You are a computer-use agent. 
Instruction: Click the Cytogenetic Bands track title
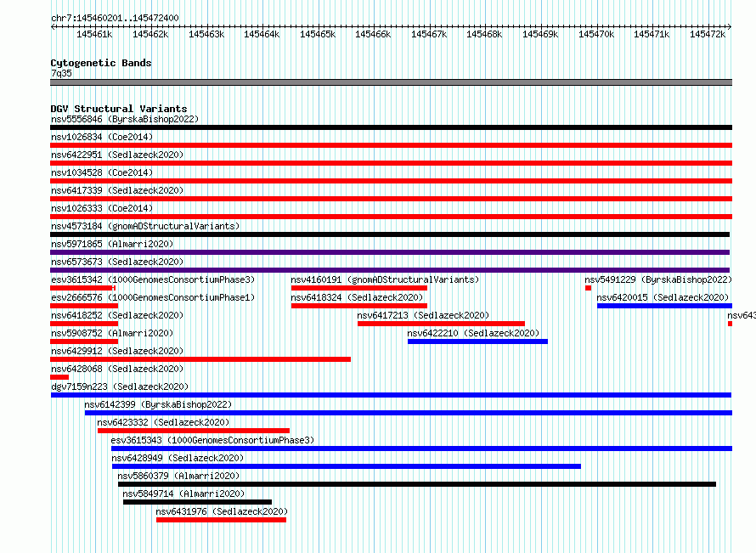click(101, 63)
